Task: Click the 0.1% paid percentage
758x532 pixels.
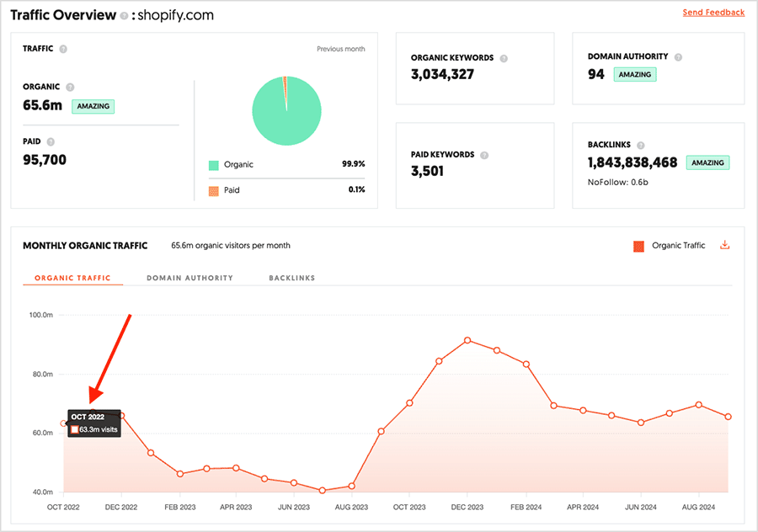Action: click(357, 189)
